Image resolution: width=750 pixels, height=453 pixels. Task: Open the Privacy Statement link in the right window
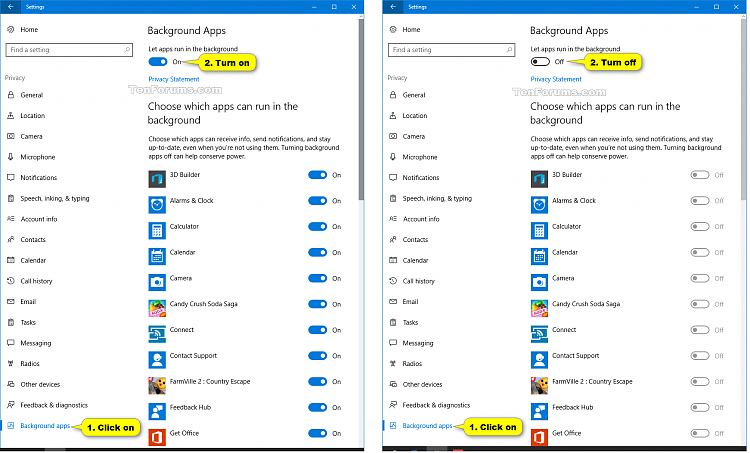pyautogui.click(x=556, y=79)
